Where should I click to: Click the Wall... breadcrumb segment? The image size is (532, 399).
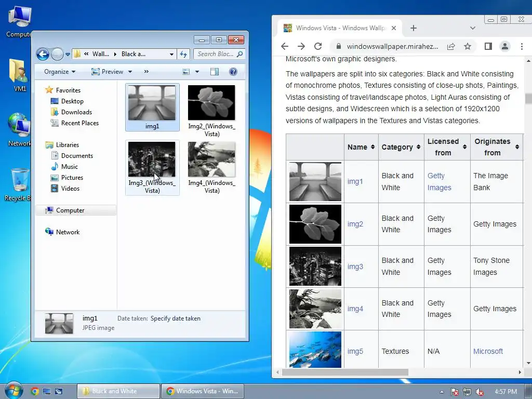(100, 54)
